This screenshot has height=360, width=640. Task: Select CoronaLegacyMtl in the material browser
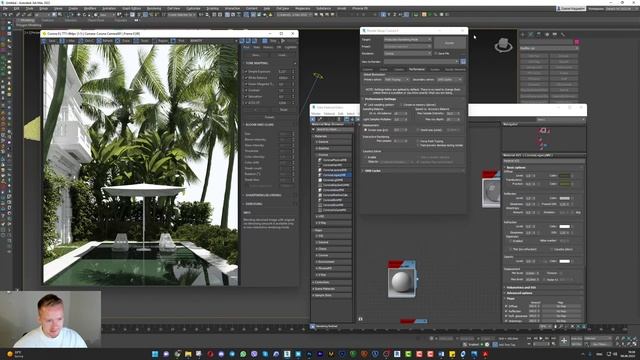tap(335, 175)
